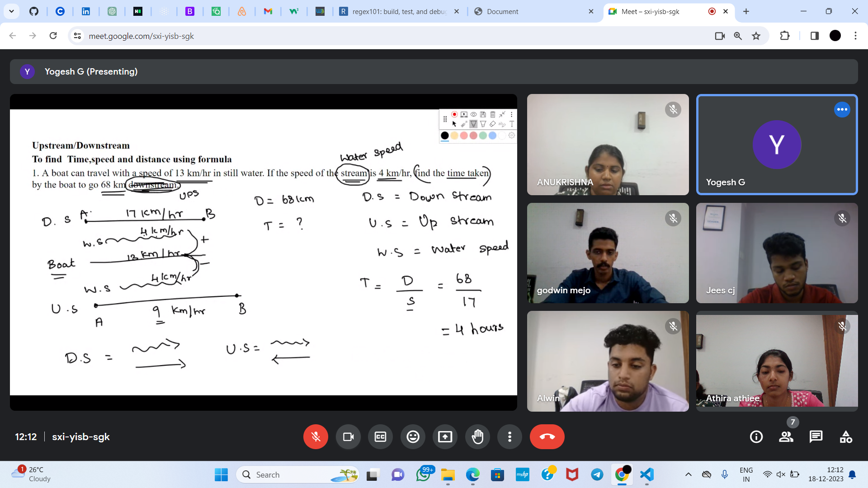The height and width of the screenshot is (488, 868).
Task: Switch to the Document browser tab
Action: click(529, 11)
